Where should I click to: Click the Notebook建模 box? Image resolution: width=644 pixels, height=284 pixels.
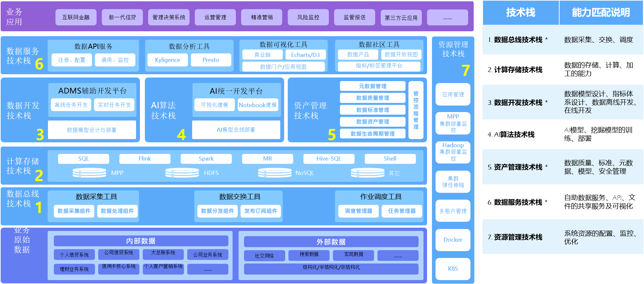tap(258, 105)
